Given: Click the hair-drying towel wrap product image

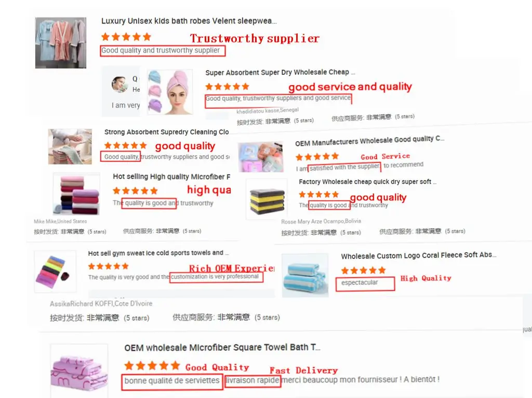Looking at the screenshot, I should pos(170,92).
